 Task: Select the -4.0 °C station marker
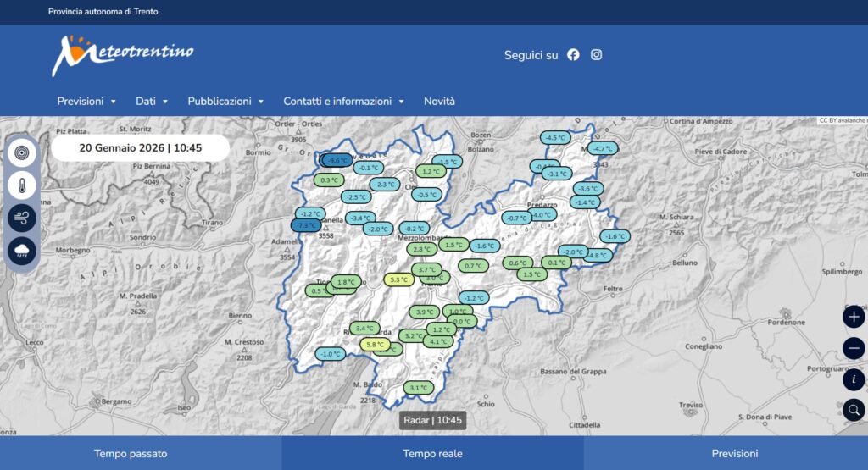[542, 214]
